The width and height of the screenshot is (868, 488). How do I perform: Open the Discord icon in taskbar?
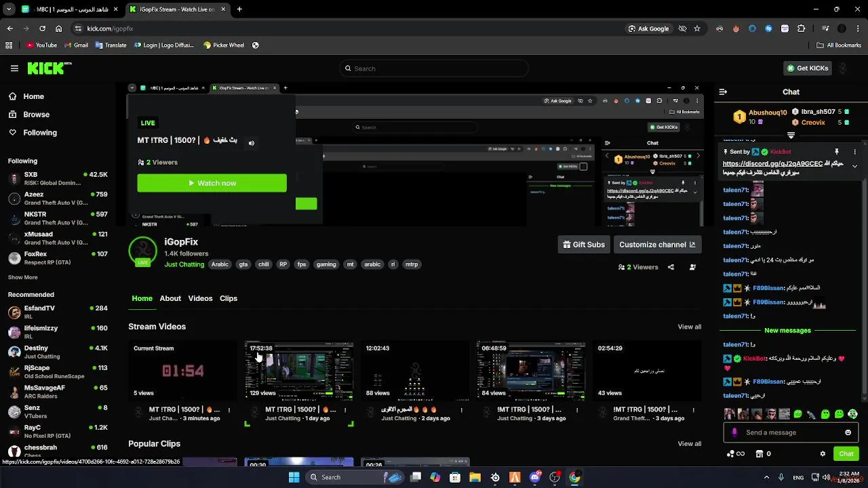coord(535,477)
